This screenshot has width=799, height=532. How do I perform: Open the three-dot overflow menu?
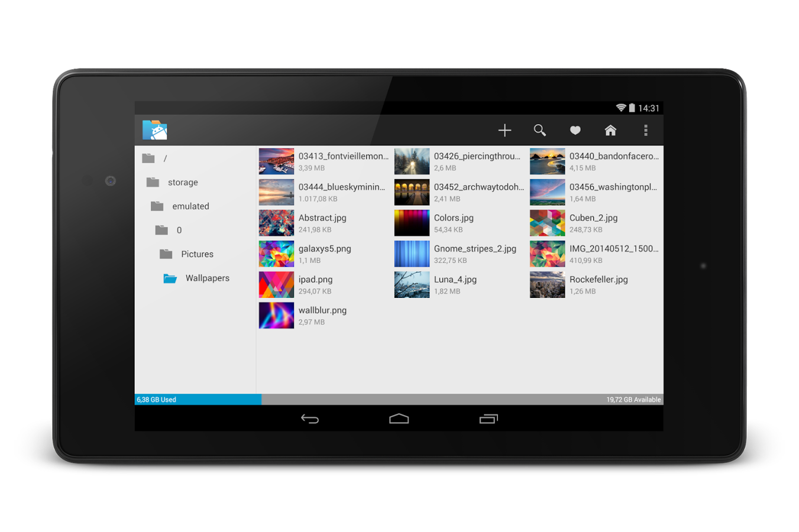(646, 131)
